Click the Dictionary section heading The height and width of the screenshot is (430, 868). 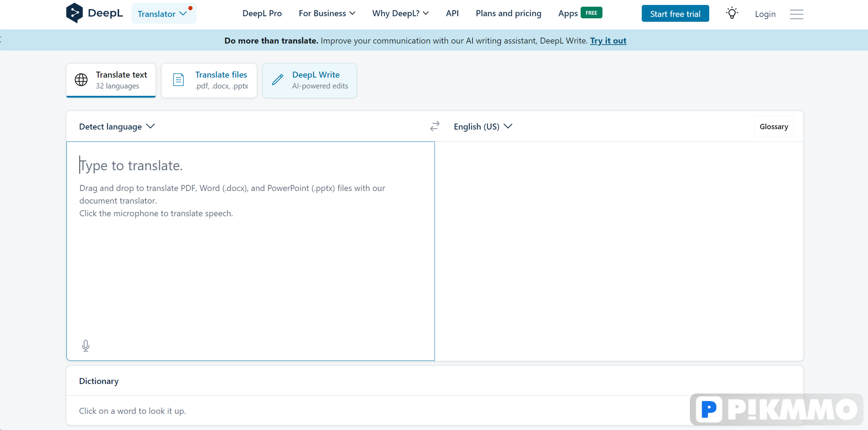(99, 381)
